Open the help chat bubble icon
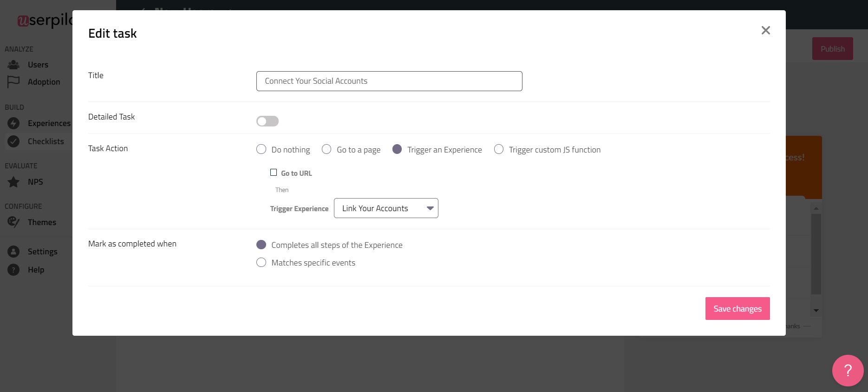The width and height of the screenshot is (868, 392). 848,371
